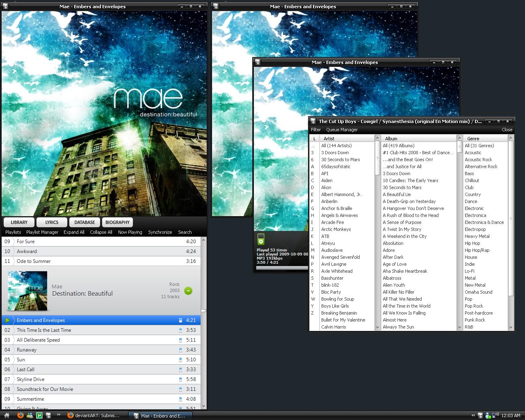The width and height of the screenshot is (525, 420).
Task: Open the Playlist Manager
Action: pyautogui.click(x=42, y=232)
